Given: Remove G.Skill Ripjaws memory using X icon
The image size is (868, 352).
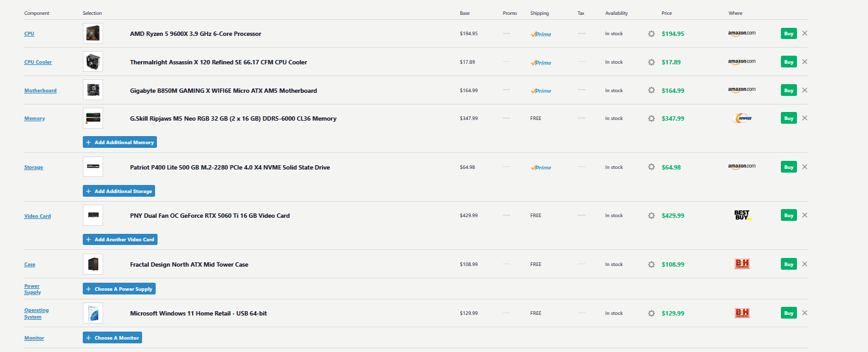Looking at the screenshot, I should click(x=804, y=118).
